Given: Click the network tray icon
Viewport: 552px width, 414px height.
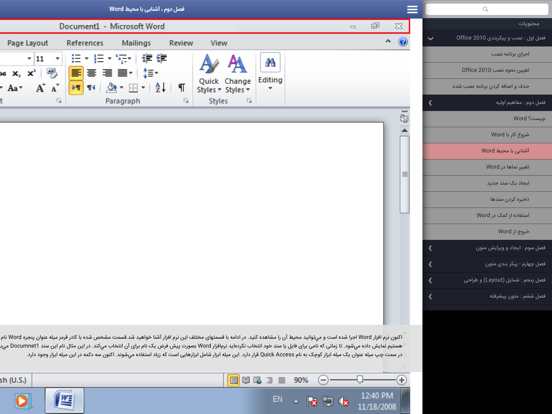Looking at the screenshot, I should [x=327, y=401].
